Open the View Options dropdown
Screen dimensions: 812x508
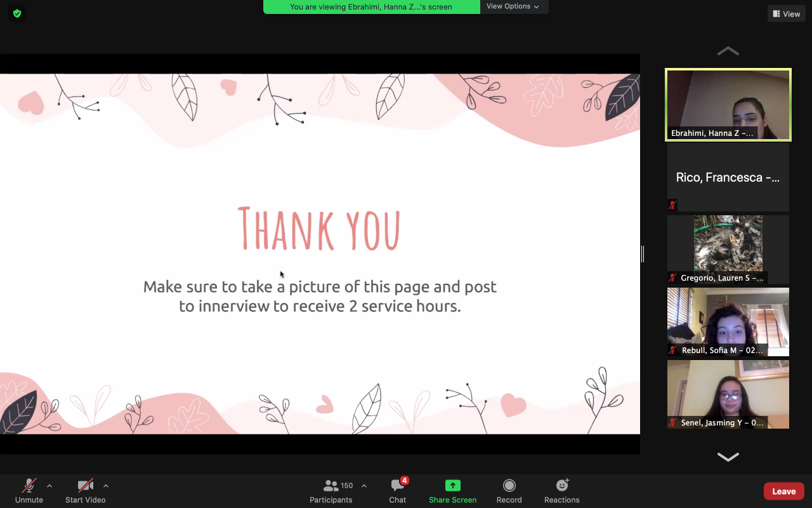tap(514, 6)
